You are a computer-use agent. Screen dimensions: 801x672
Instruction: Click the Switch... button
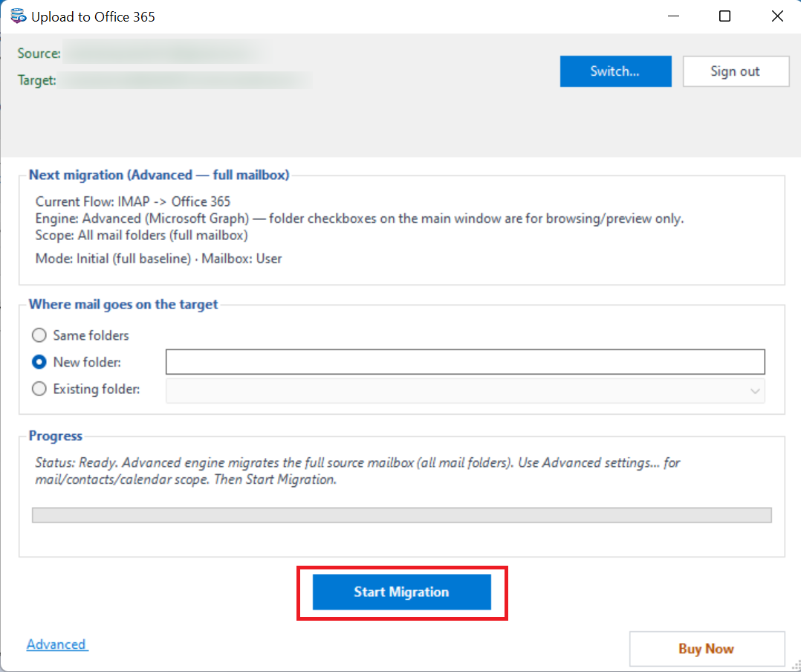click(x=615, y=71)
